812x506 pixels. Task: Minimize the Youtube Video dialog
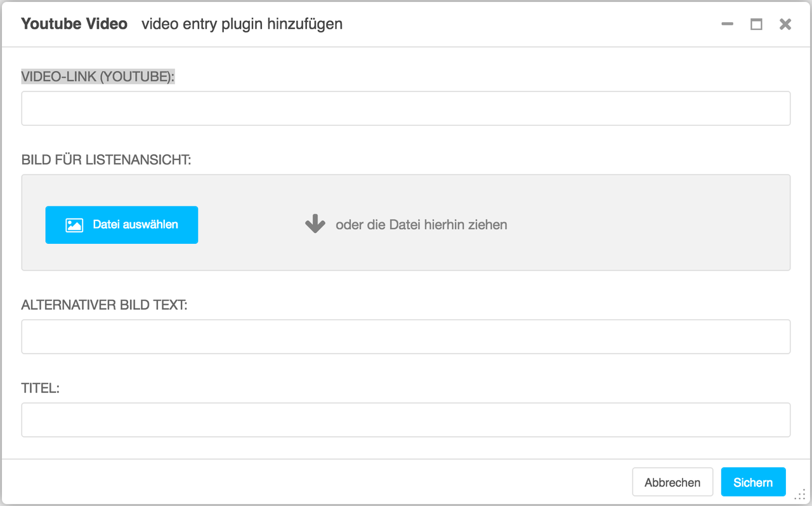pyautogui.click(x=728, y=24)
